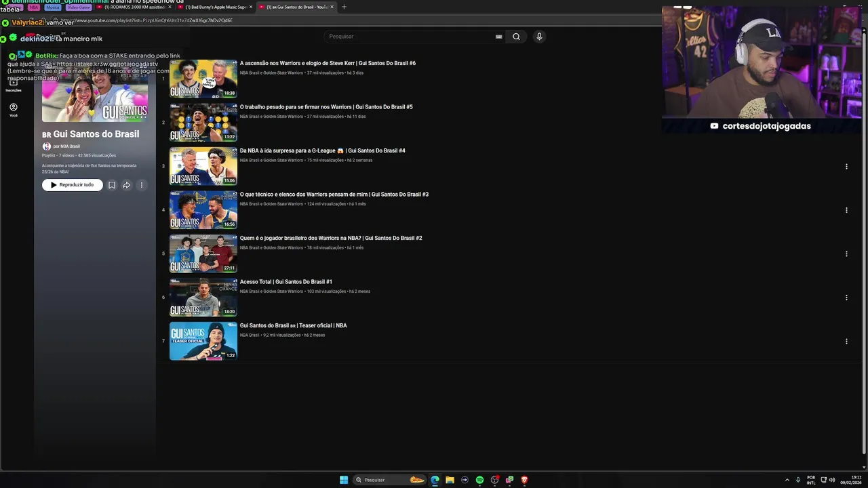Open options menu for Teaser oficial row

pyautogui.click(x=846, y=341)
